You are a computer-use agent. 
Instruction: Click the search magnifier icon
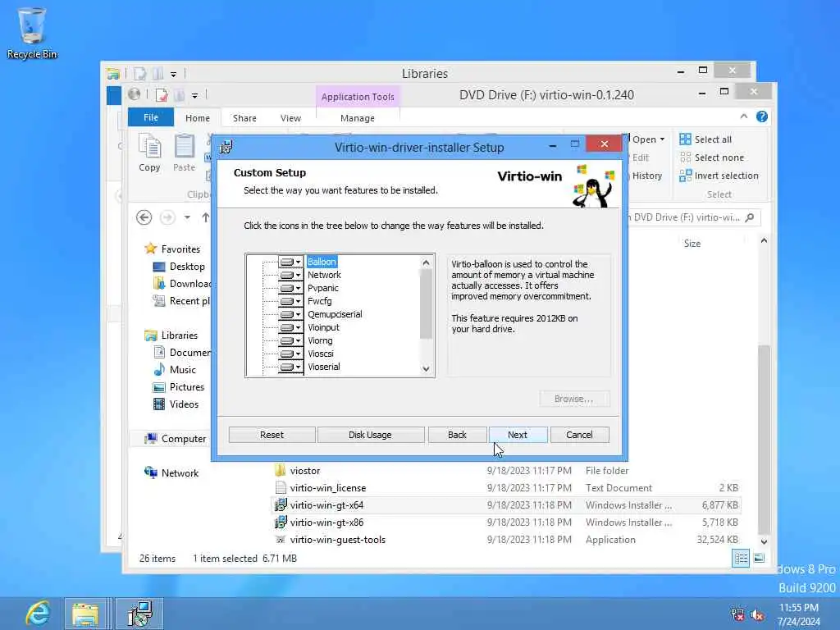coord(750,217)
